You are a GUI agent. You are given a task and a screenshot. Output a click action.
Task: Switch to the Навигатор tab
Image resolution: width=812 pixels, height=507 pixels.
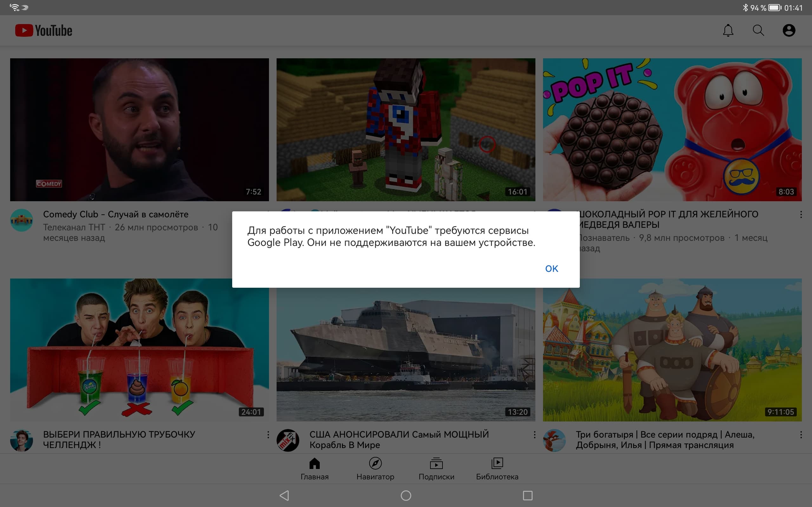coord(375,469)
